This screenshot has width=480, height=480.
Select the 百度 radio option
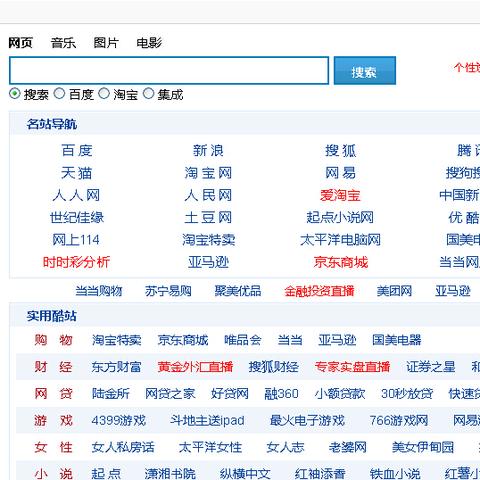click(x=59, y=94)
